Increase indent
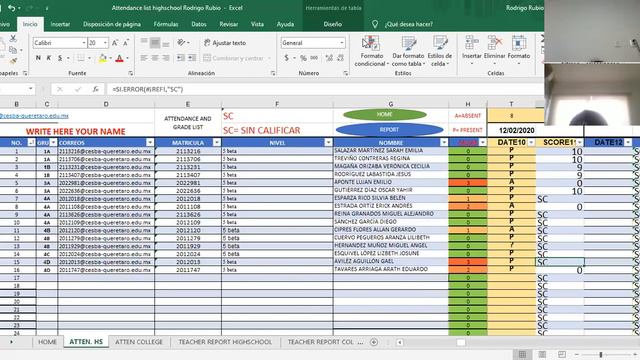Viewport: 640px width, 360px height. 191,58
